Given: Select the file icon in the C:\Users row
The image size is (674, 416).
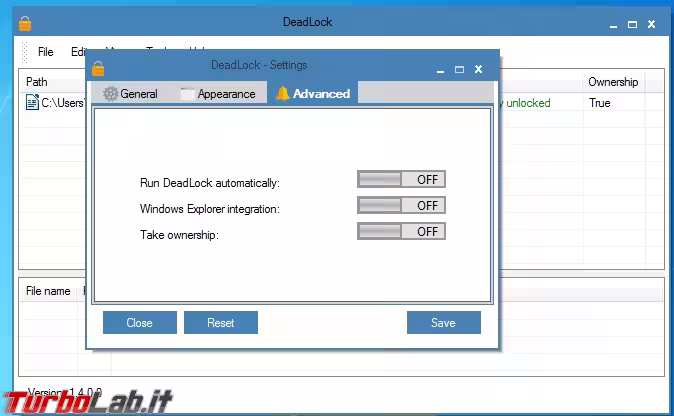Looking at the screenshot, I should click(x=32, y=103).
